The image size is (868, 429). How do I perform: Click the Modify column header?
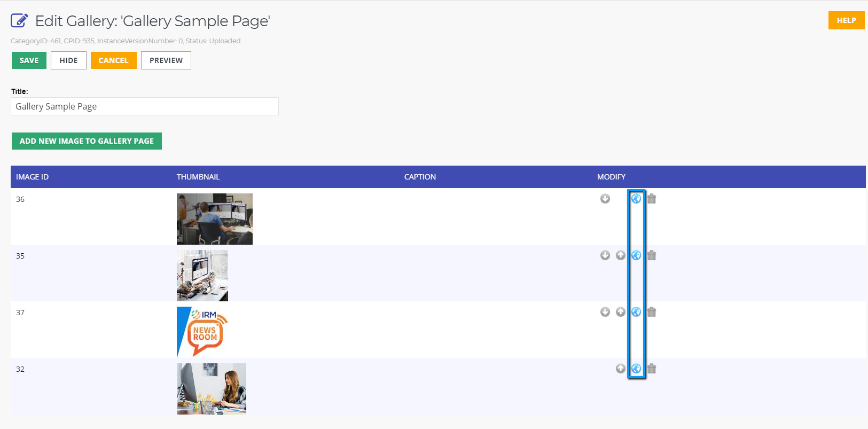(611, 177)
